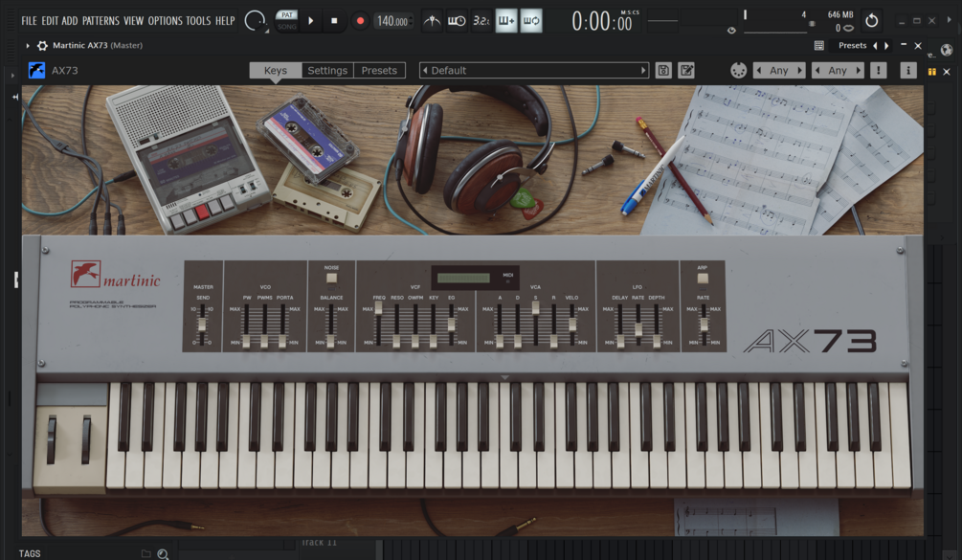The height and width of the screenshot is (560, 962).
Task: Toggle the ARP button on the synth
Action: pos(704,278)
